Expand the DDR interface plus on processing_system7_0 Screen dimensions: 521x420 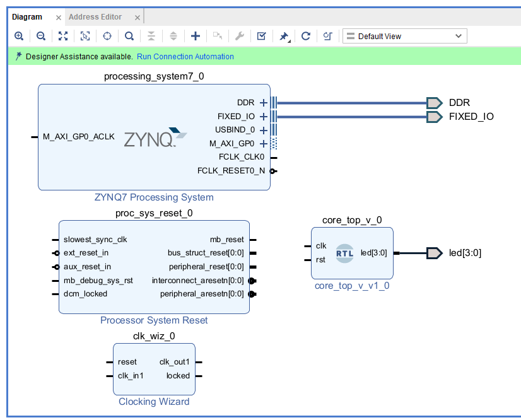[x=264, y=103]
